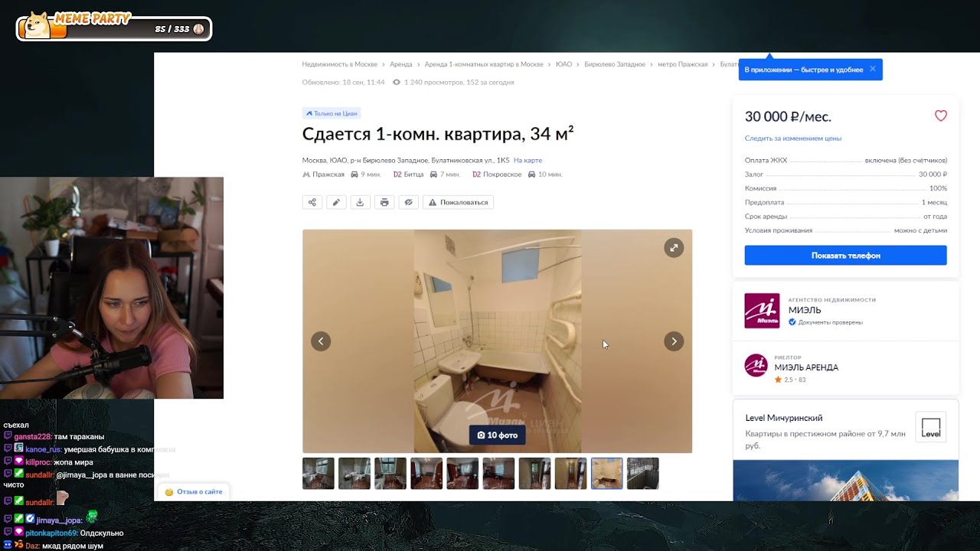Image resolution: width=980 pixels, height=551 pixels.
Task: Close the app promo tooltip
Action: [872, 69]
